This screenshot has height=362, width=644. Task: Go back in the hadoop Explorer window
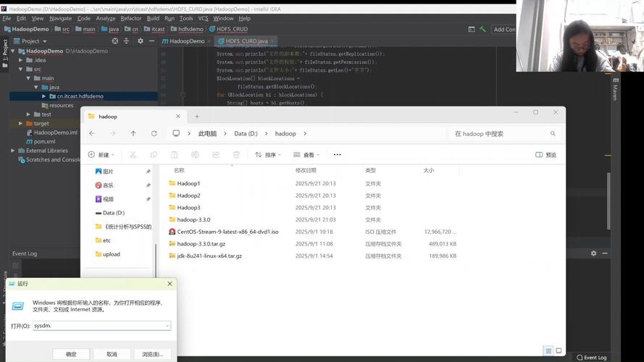click(92, 133)
